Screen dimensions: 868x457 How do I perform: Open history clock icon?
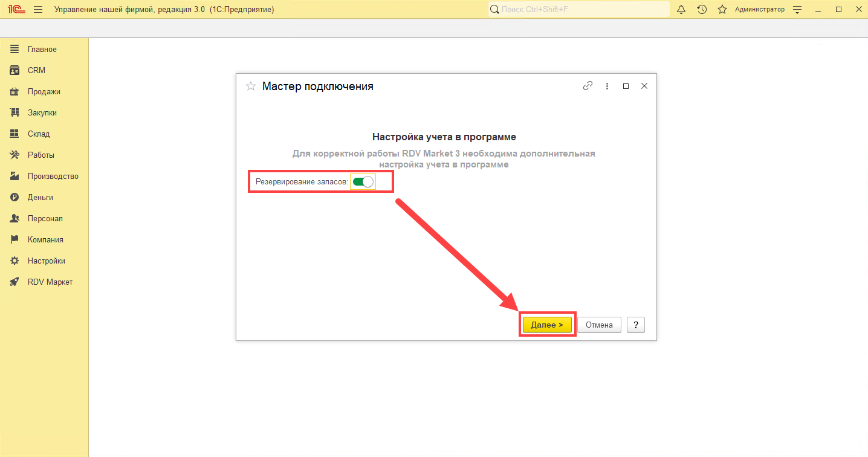[x=702, y=10]
